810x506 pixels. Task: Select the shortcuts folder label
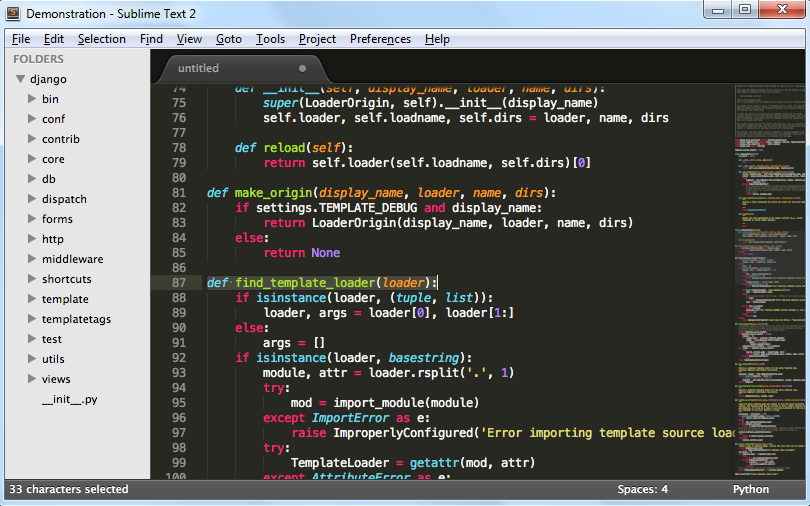(x=67, y=279)
